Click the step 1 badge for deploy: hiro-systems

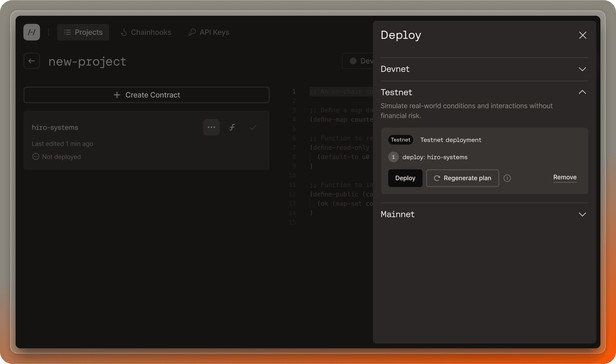(x=393, y=157)
